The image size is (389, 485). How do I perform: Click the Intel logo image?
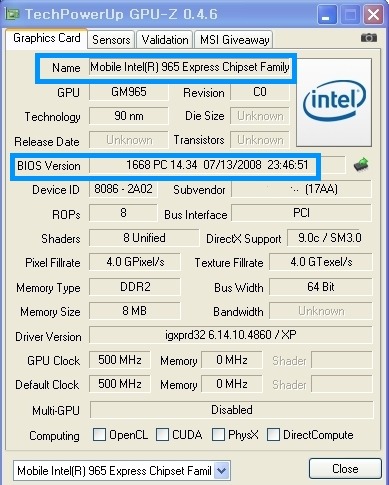coord(334,102)
